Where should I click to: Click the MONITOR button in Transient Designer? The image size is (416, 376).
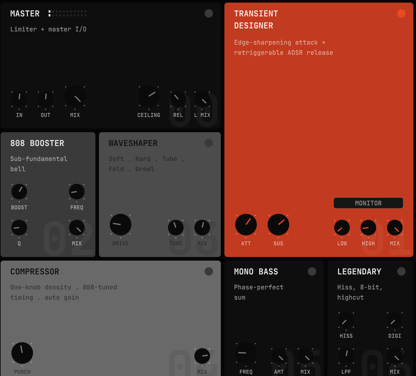point(368,203)
